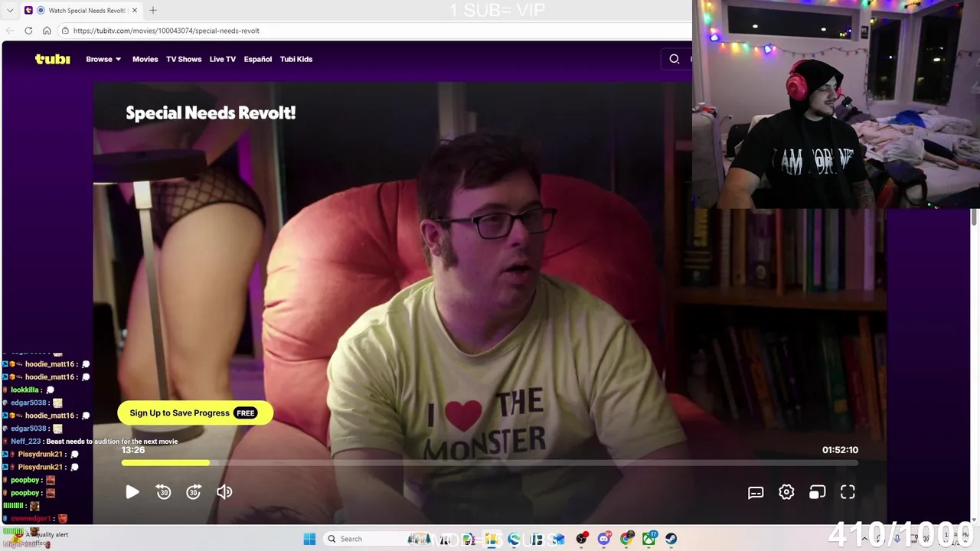This screenshot has height=551, width=980.
Task: Enter fullscreen mode in the player
Action: (x=848, y=492)
